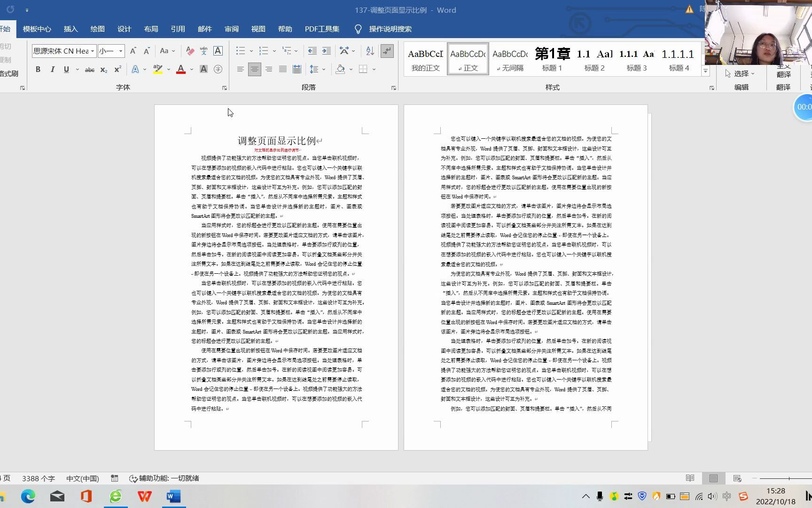The height and width of the screenshot is (508, 812).
Task: Open View ribbon tab
Action: pyautogui.click(x=258, y=29)
